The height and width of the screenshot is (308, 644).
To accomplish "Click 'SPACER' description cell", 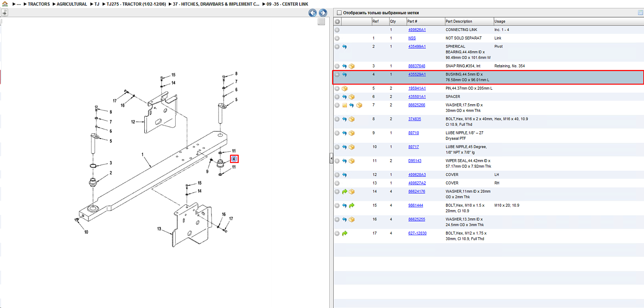I will 453,97.
